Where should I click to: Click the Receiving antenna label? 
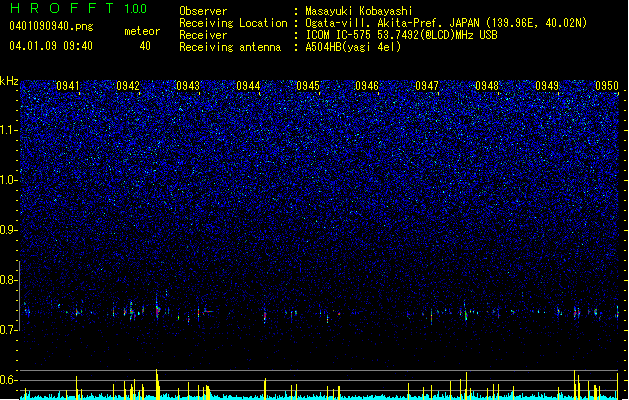coord(230,47)
